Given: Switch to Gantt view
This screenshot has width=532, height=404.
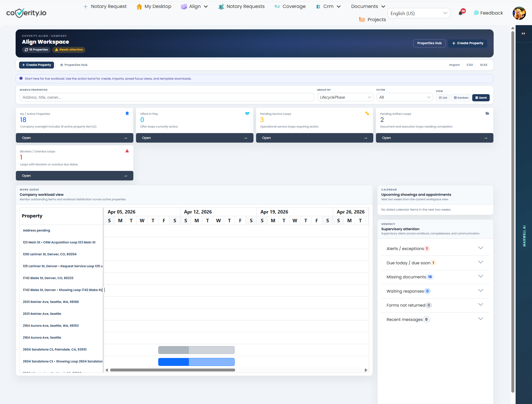Looking at the screenshot, I should click(x=481, y=98).
